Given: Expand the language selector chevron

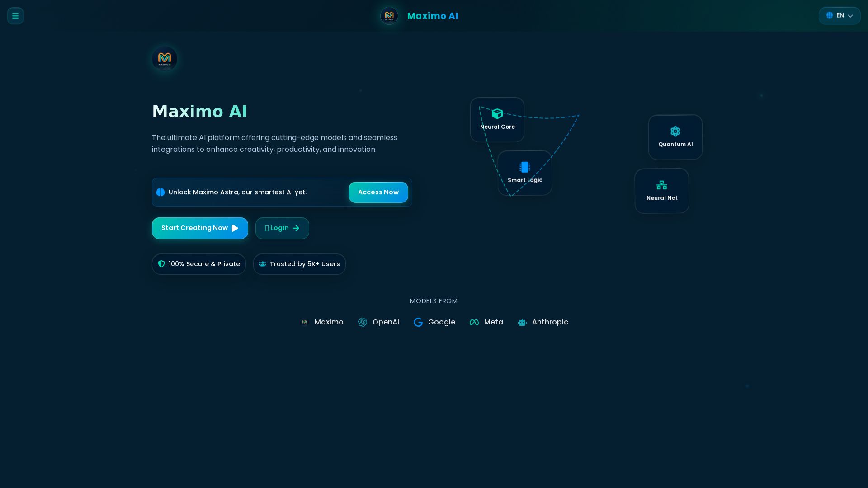Looking at the screenshot, I should [x=850, y=16].
